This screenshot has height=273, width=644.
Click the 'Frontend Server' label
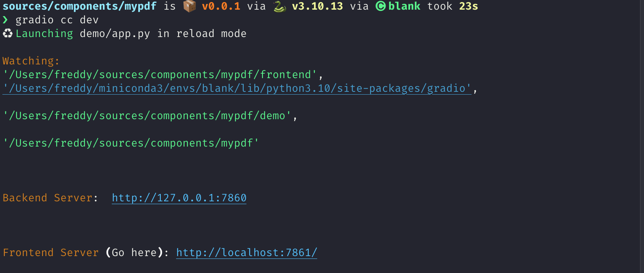coord(51,252)
